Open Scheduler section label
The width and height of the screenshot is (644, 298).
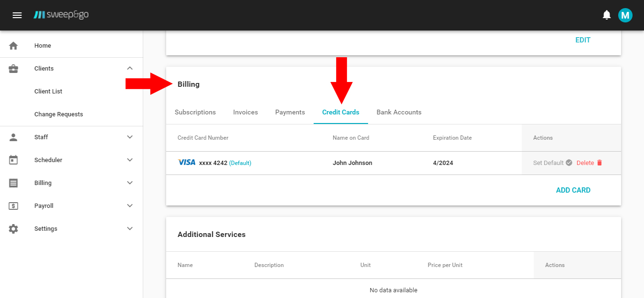[x=48, y=160]
